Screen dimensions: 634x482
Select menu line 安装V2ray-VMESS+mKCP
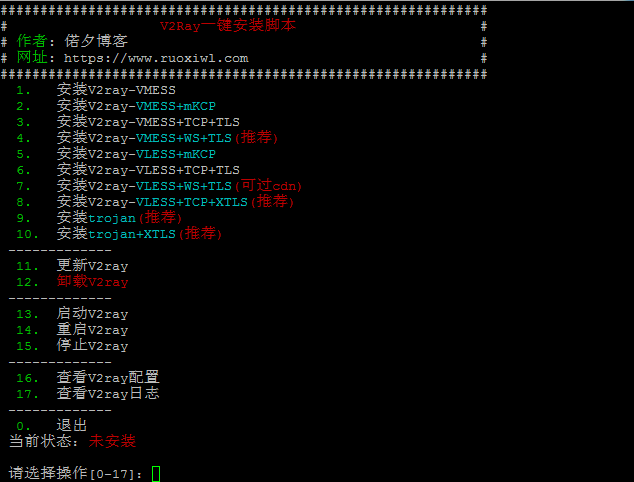(x=136, y=106)
